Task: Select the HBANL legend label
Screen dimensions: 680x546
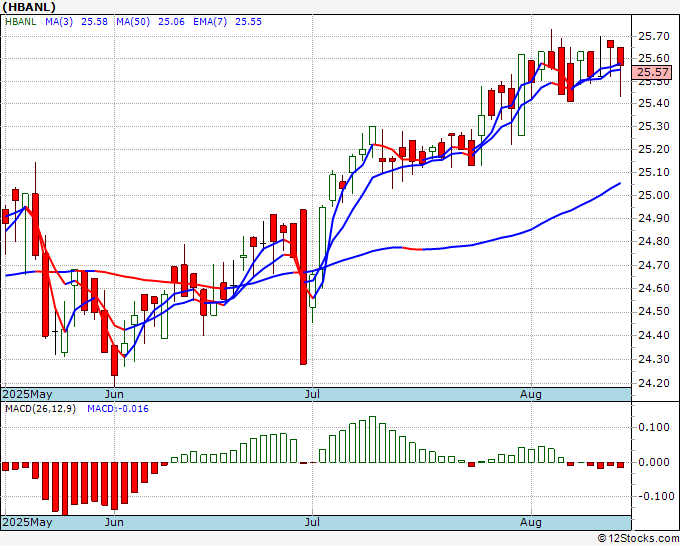Action: coord(20,22)
